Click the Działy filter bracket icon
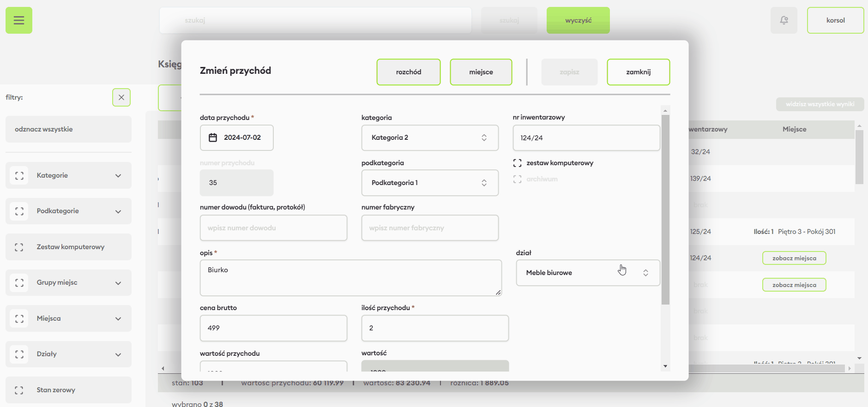 click(x=19, y=354)
